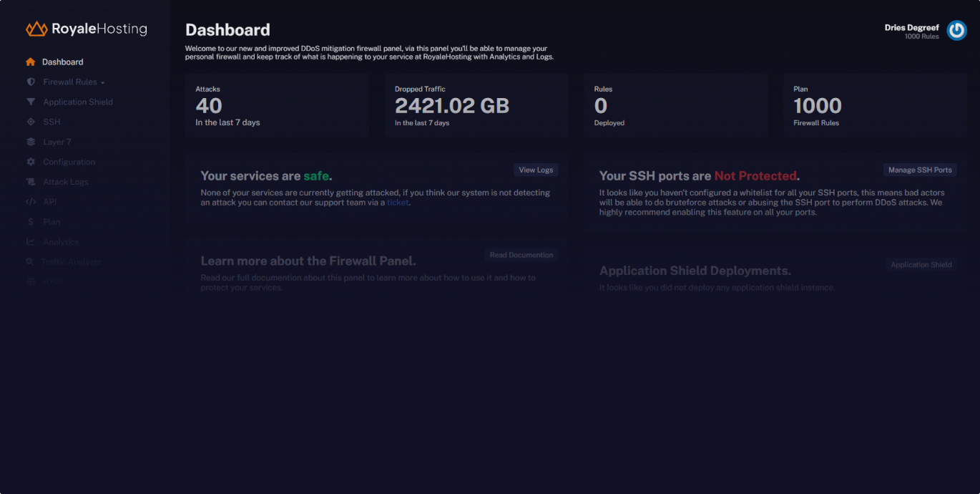Click the SSH target icon
This screenshot has height=494, width=980.
pyautogui.click(x=31, y=122)
